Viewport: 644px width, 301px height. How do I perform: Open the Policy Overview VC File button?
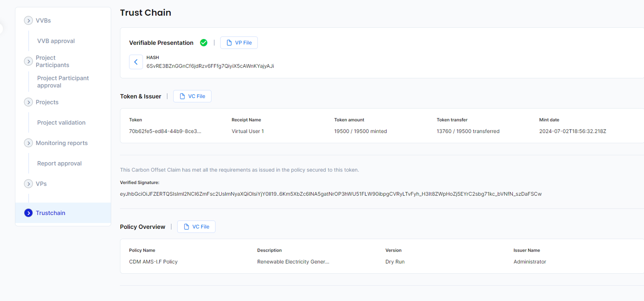tap(196, 227)
